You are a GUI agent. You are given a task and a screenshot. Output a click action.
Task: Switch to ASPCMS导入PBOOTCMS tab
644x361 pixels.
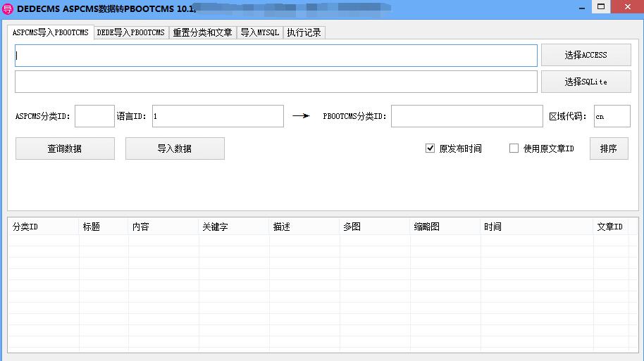(x=51, y=32)
